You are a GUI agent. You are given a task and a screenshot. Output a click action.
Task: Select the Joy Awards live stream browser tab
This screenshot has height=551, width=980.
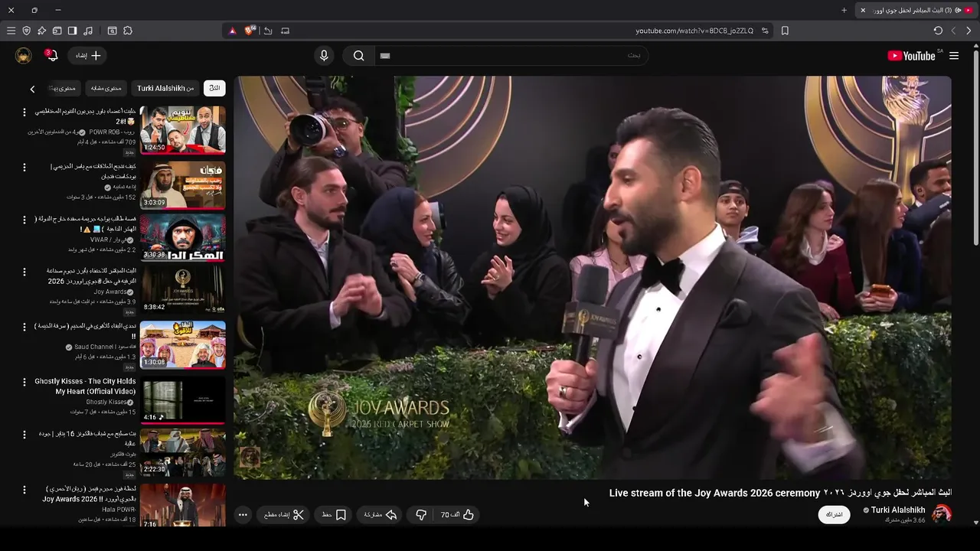pos(916,10)
